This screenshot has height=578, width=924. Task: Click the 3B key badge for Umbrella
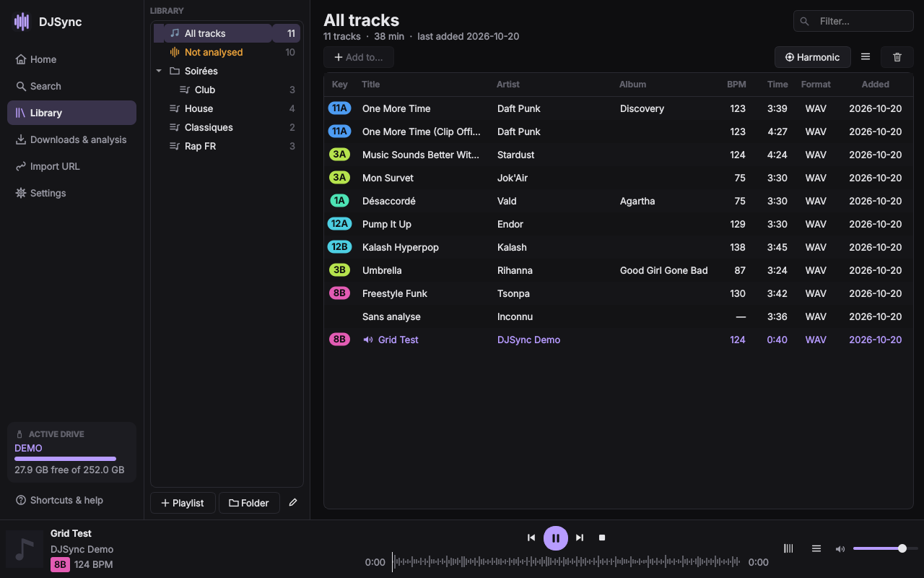tap(339, 270)
